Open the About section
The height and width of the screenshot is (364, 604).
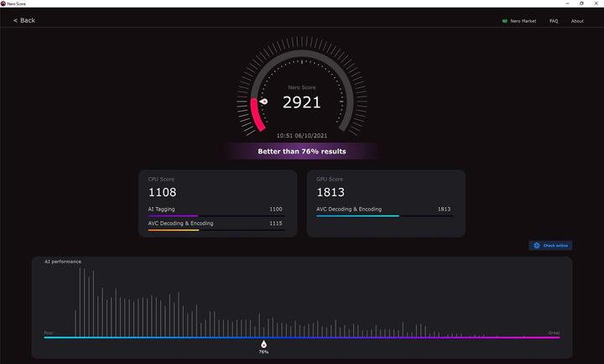[x=577, y=21]
